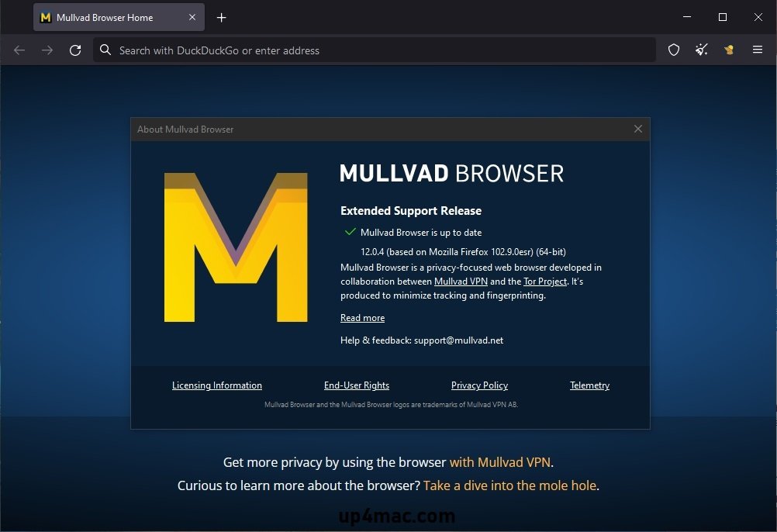The width and height of the screenshot is (777, 532).
Task: Open the Licensing Information link
Action: click(x=216, y=385)
